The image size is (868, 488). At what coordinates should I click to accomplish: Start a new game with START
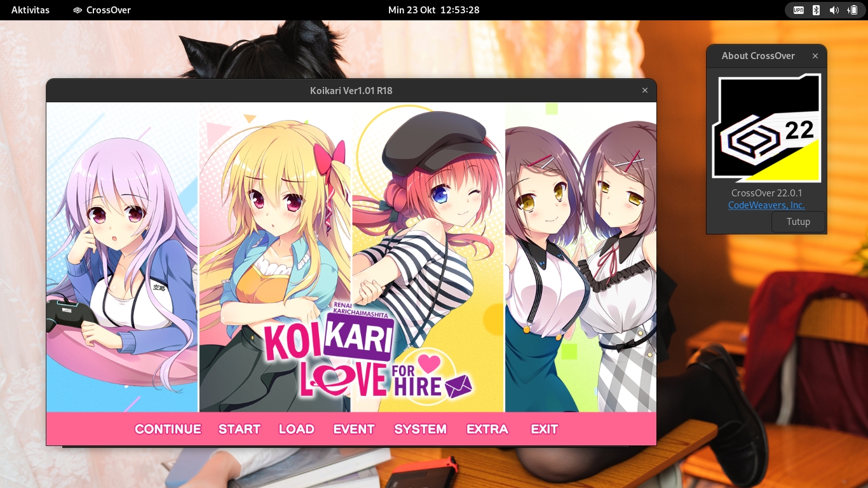click(240, 429)
